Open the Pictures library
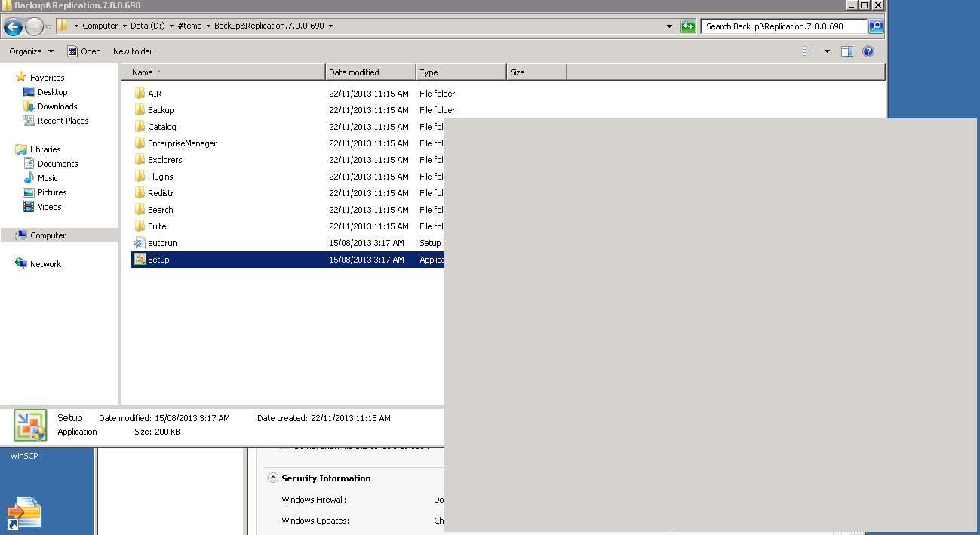This screenshot has height=535, width=980. (52, 192)
